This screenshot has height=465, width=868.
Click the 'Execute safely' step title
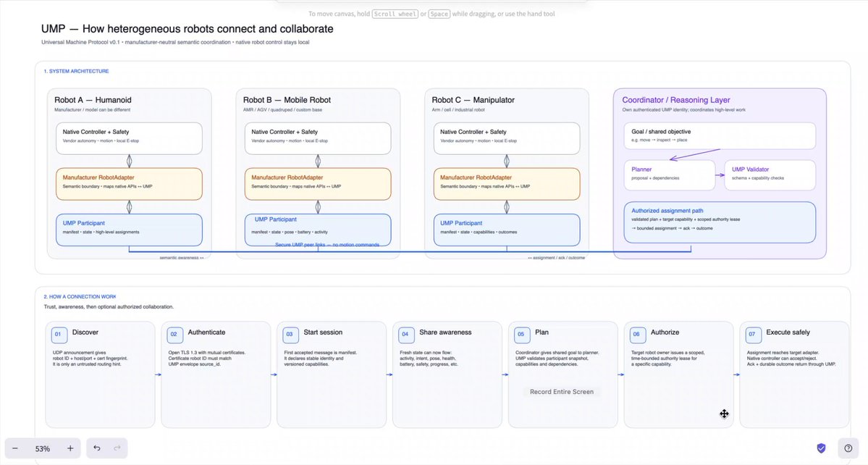point(788,332)
